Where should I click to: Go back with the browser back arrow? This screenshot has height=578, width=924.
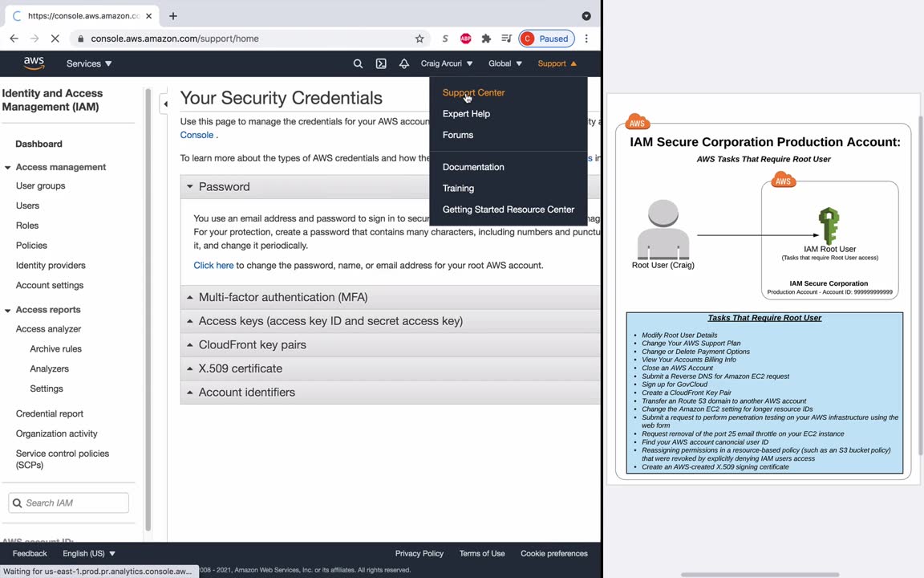(14, 39)
